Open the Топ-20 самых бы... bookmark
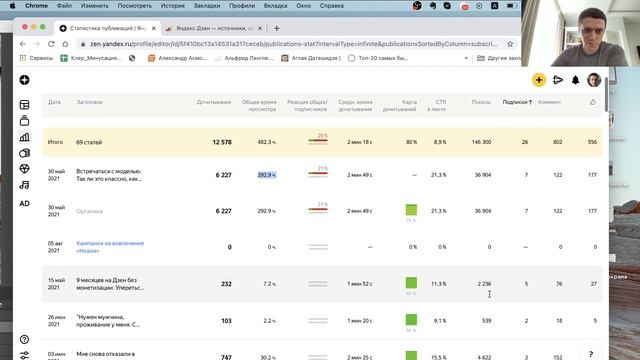This screenshot has width=640, height=360. 378,58
